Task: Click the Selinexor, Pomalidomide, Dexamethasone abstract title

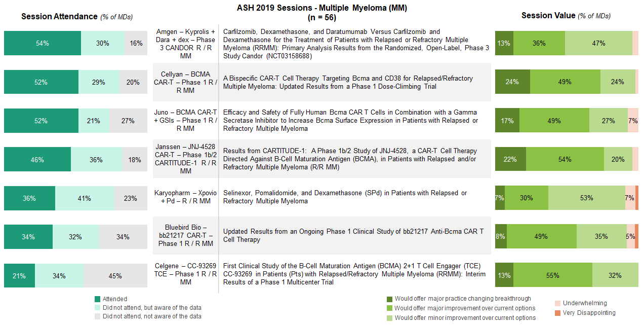Action: [x=345, y=197]
